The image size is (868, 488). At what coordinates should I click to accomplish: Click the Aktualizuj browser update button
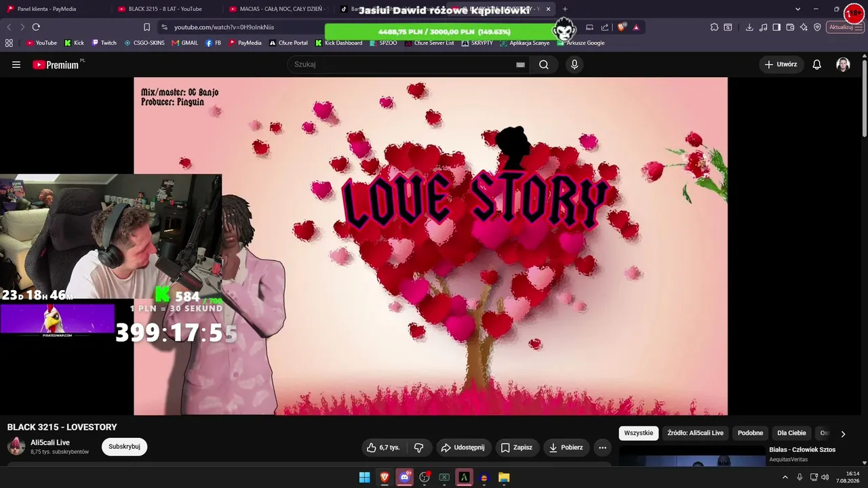pos(846,27)
